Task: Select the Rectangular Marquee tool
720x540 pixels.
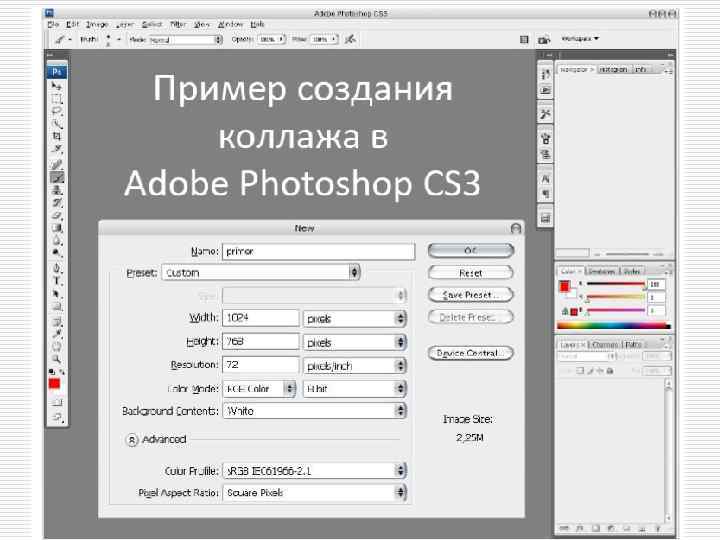Action: click(x=56, y=98)
